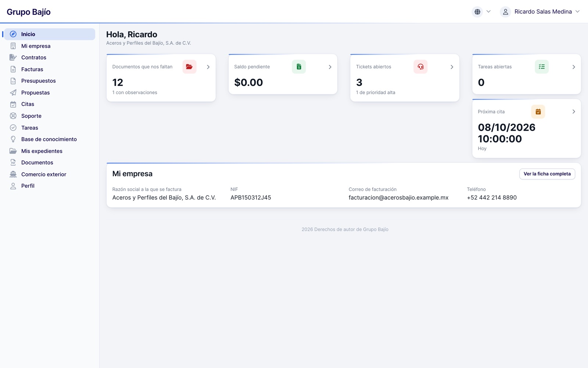Click the Soporte lifebuoy icon
This screenshot has width=588, height=368.
click(13, 116)
